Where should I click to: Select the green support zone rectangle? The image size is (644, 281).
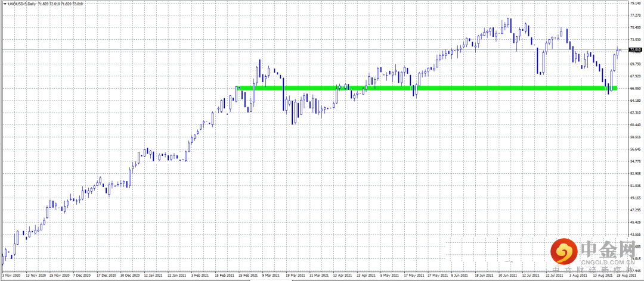426,88
